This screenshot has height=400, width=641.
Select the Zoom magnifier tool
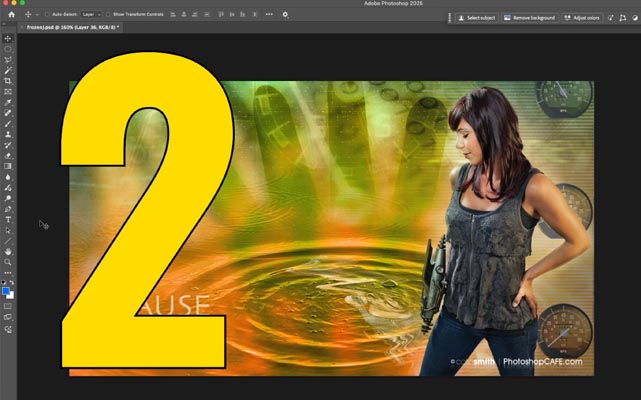pyautogui.click(x=8, y=262)
